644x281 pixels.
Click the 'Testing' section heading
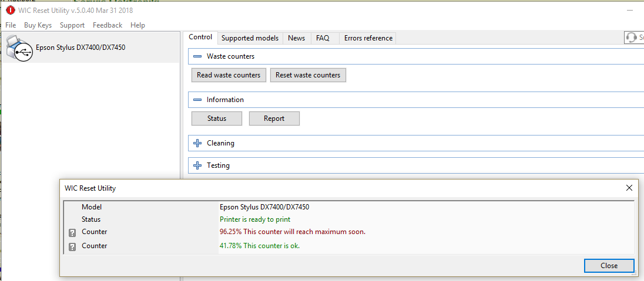(x=218, y=165)
